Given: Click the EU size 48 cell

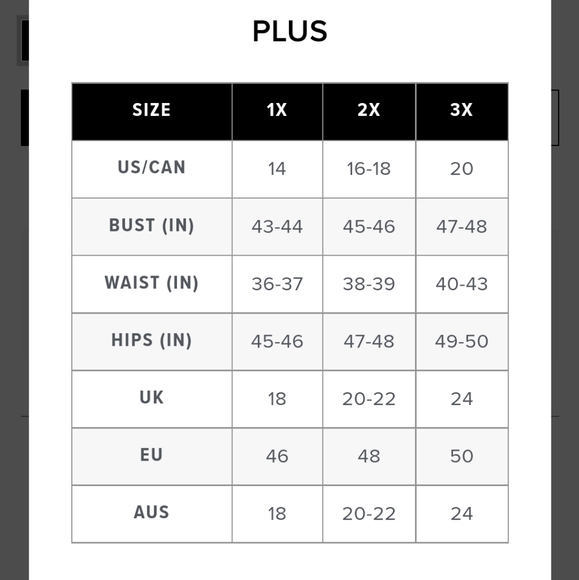Looking at the screenshot, I should [x=369, y=456].
